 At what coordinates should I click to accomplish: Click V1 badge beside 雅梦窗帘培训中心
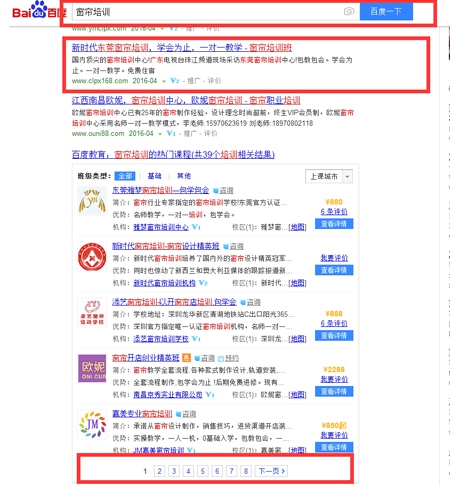tap(196, 227)
